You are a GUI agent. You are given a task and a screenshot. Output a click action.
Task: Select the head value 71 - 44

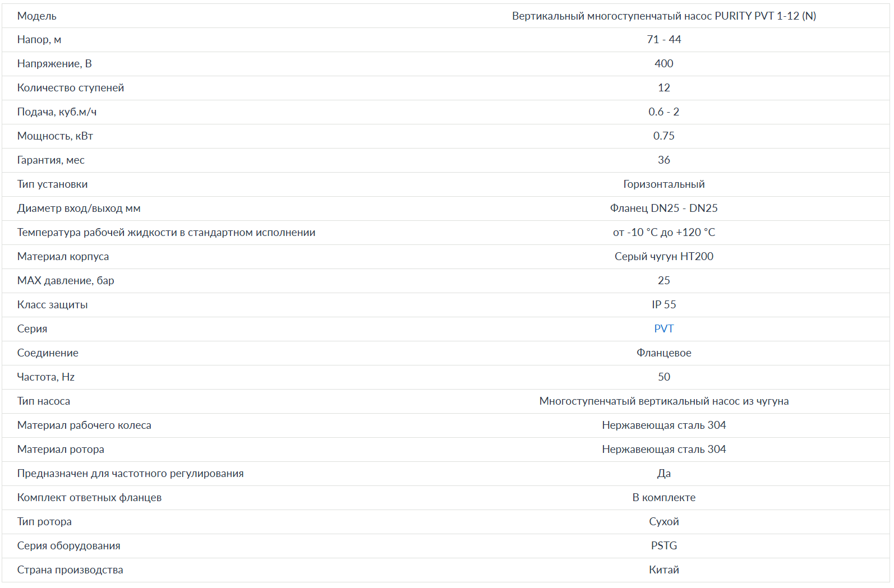[x=663, y=40]
